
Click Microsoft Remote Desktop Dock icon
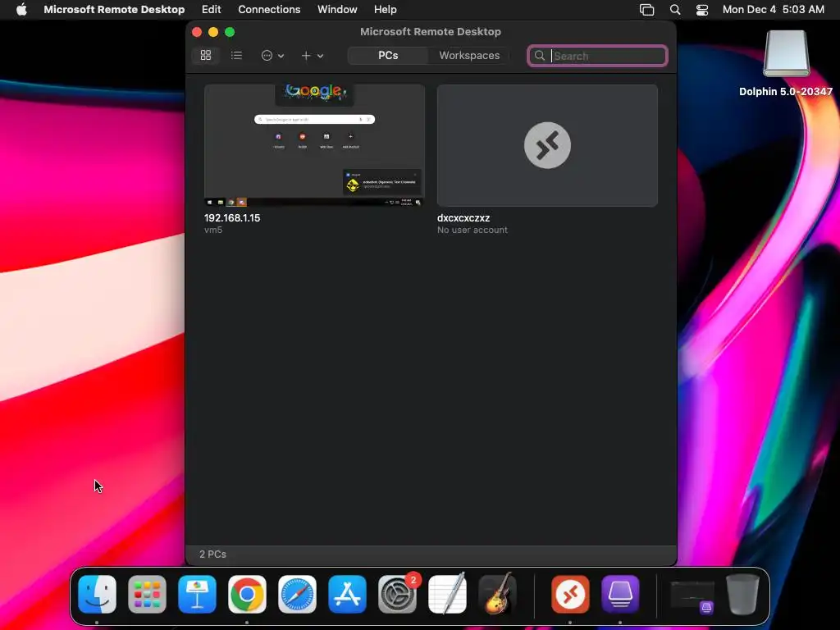click(570, 594)
